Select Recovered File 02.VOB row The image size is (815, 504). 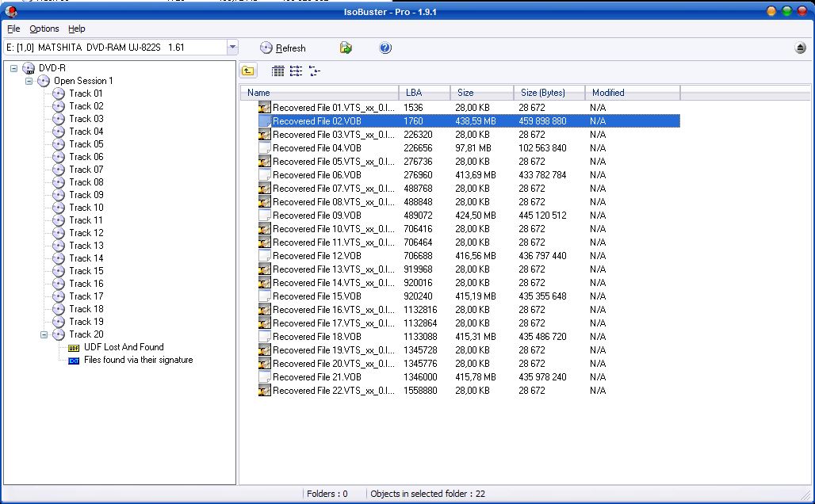click(469, 121)
